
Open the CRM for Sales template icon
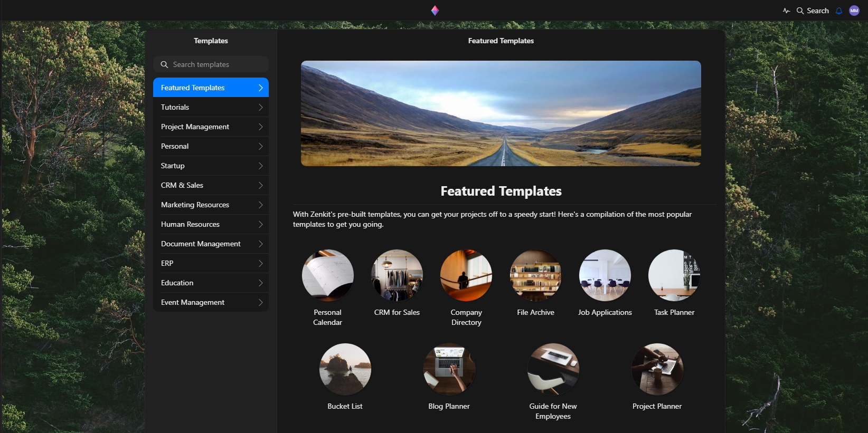pos(397,275)
